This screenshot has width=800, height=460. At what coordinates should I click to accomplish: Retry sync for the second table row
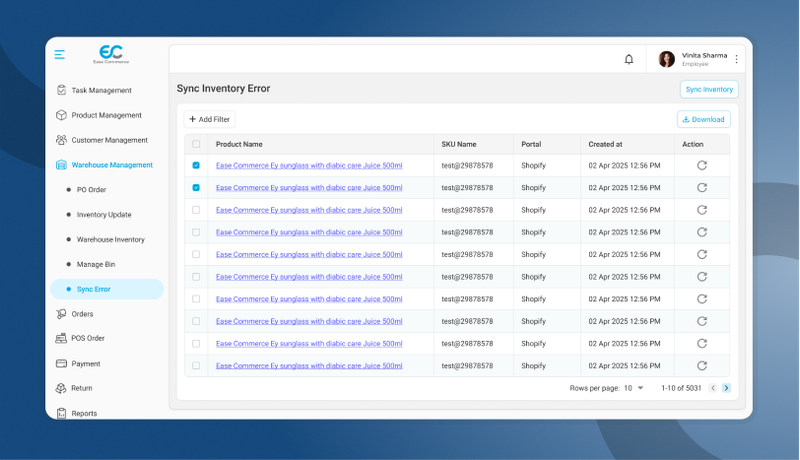point(702,188)
